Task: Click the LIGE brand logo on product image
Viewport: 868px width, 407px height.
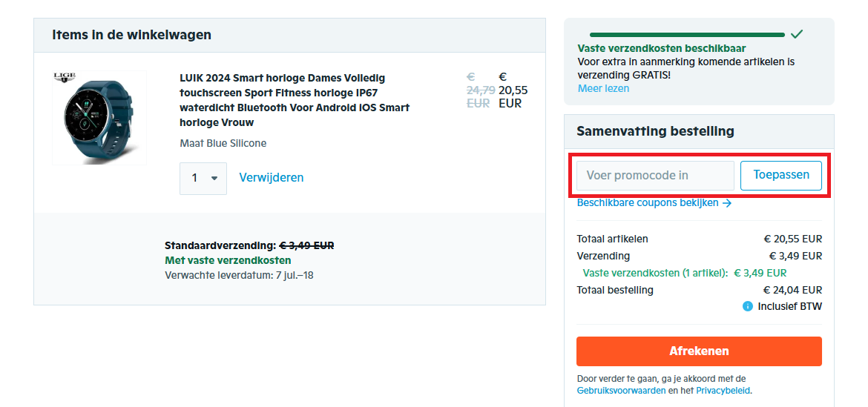Action: [x=65, y=78]
